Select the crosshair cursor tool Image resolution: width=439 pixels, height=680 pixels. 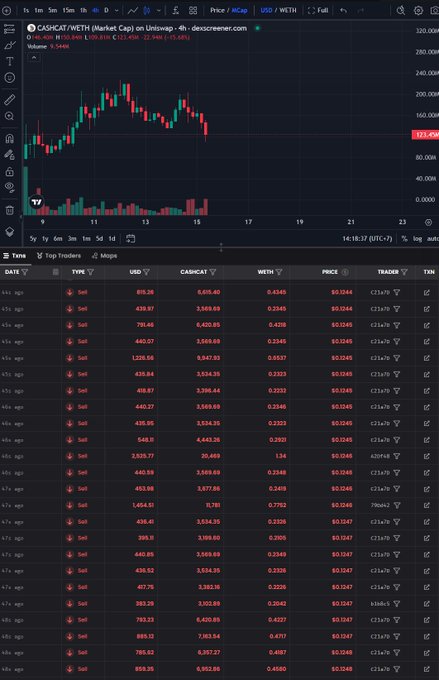point(9,29)
